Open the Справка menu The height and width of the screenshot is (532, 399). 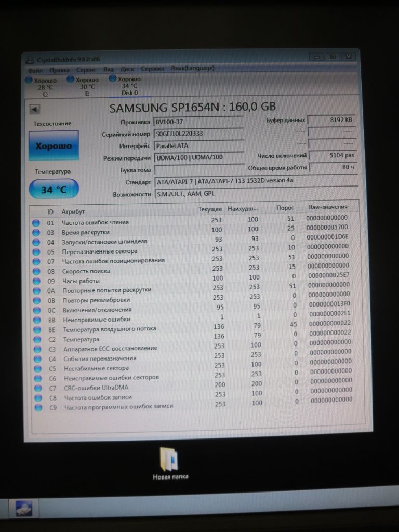[152, 69]
